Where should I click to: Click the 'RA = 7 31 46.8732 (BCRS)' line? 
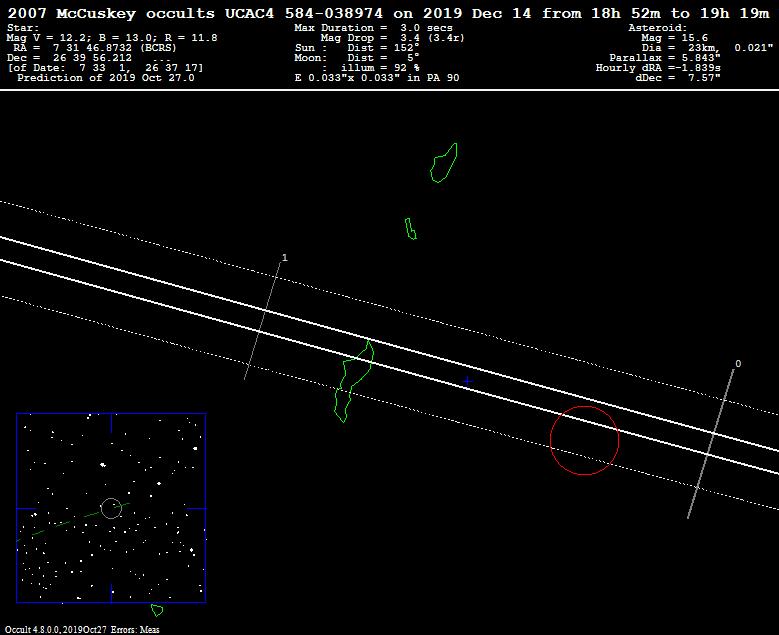point(95,48)
